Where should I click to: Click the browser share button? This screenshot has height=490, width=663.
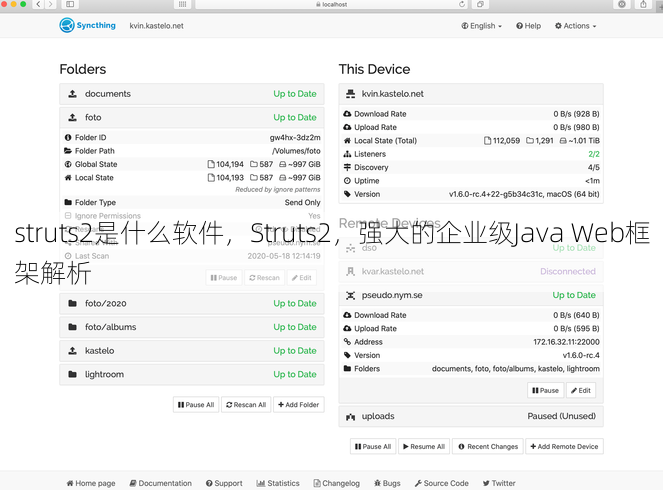tap(643, 4)
